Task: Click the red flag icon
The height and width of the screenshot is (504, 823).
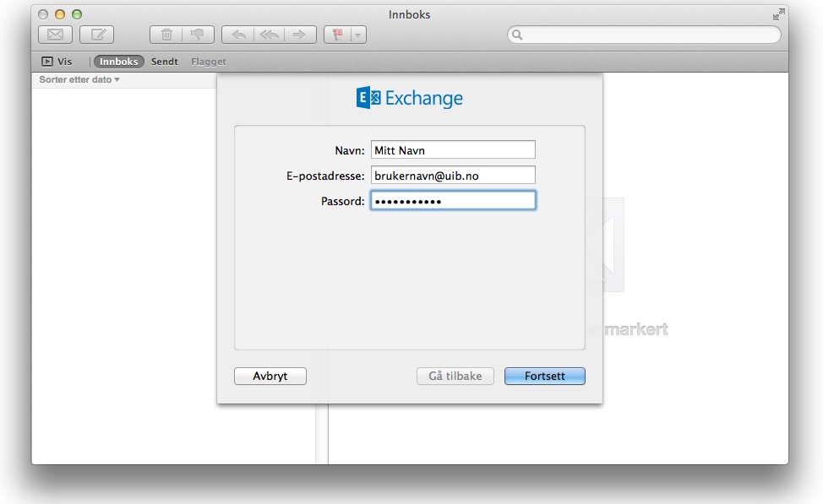Action: point(338,35)
